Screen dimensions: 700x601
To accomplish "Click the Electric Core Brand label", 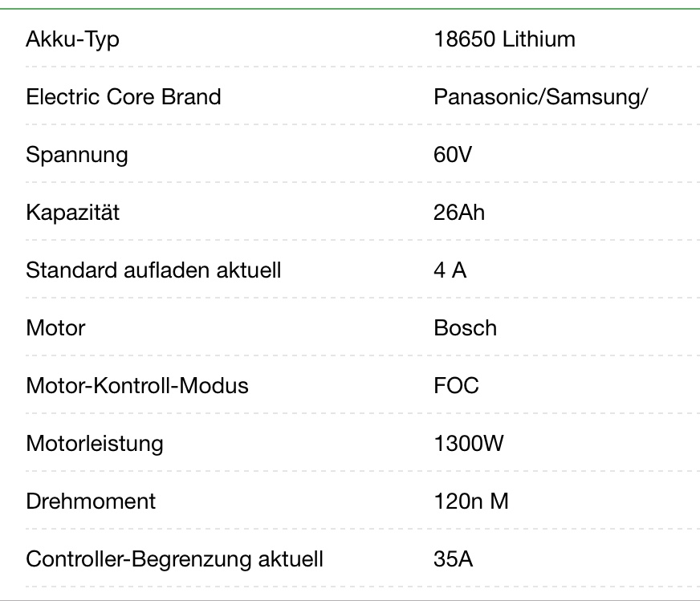I will pyautogui.click(x=123, y=96).
